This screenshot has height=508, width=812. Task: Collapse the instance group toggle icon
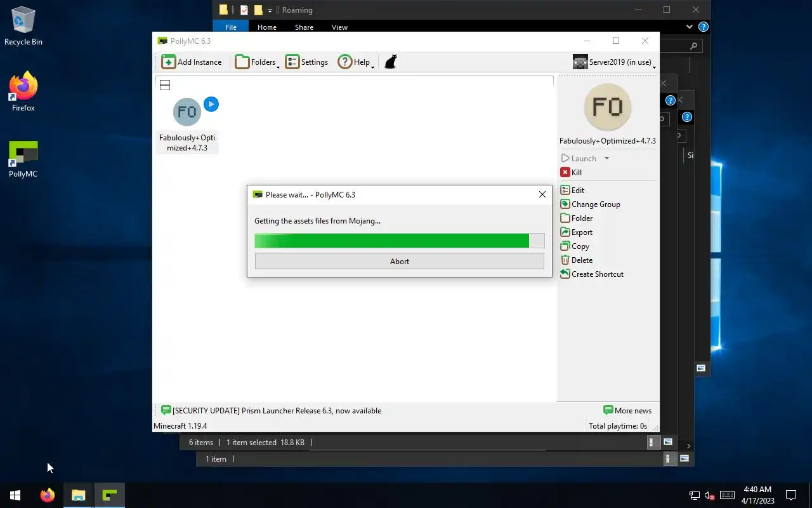165,85
